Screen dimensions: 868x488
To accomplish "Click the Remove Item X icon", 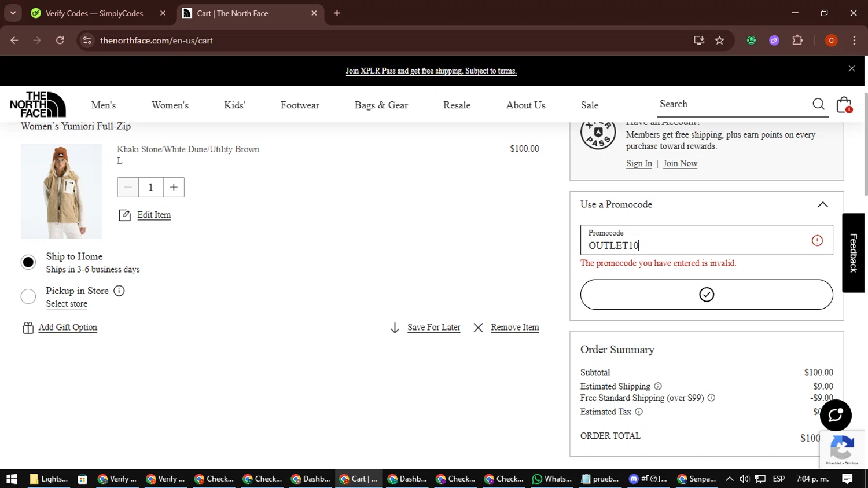I will [478, 328].
